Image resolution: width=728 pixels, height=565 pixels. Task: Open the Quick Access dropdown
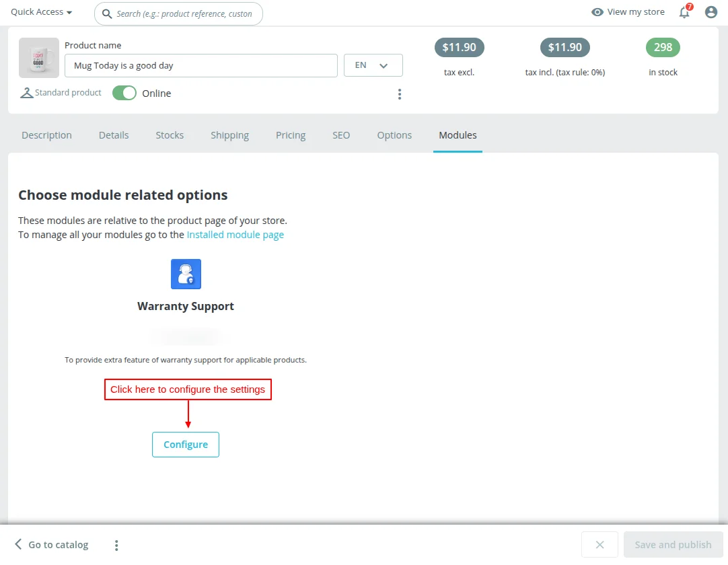[x=40, y=11]
